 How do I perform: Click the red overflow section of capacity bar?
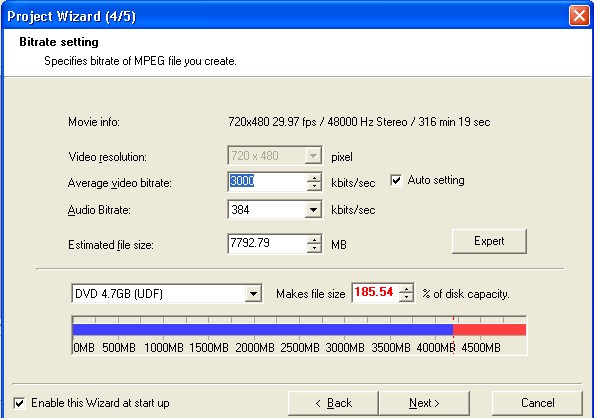(x=489, y=330)
